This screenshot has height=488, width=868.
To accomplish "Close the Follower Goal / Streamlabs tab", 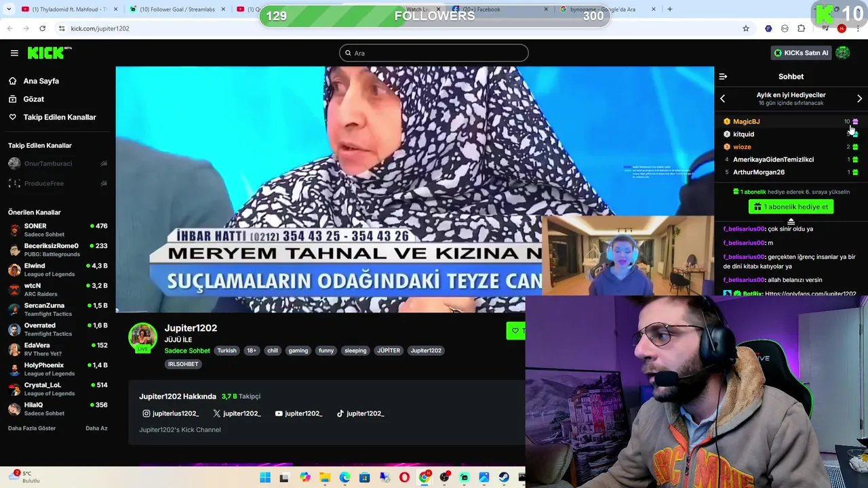I will pyautogui.click(x=222, y=9).
